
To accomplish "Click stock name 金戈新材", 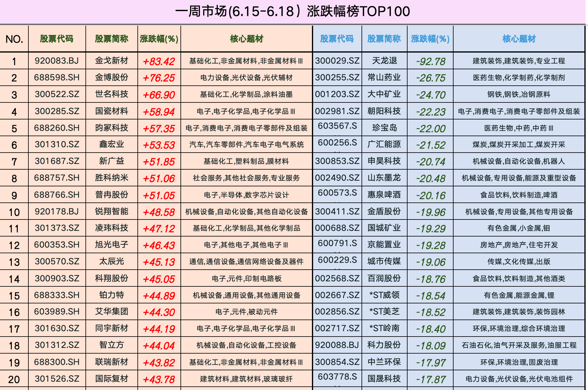I will (x=111, y=61).
